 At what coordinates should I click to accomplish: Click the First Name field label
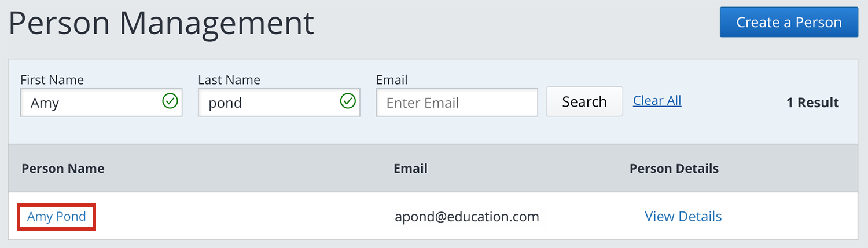[52, 80]
